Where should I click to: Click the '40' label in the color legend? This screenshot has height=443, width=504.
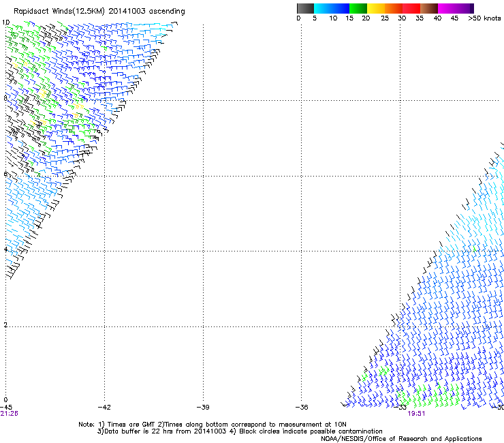[x=437, y=18]
